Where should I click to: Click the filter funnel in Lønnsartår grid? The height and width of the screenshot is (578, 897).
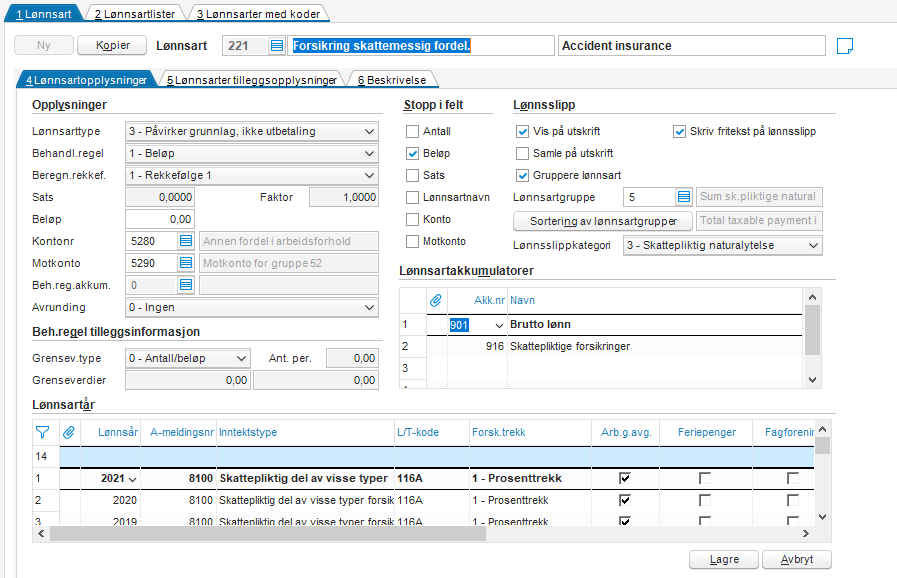pyautogui.click(x=42, y=432)
